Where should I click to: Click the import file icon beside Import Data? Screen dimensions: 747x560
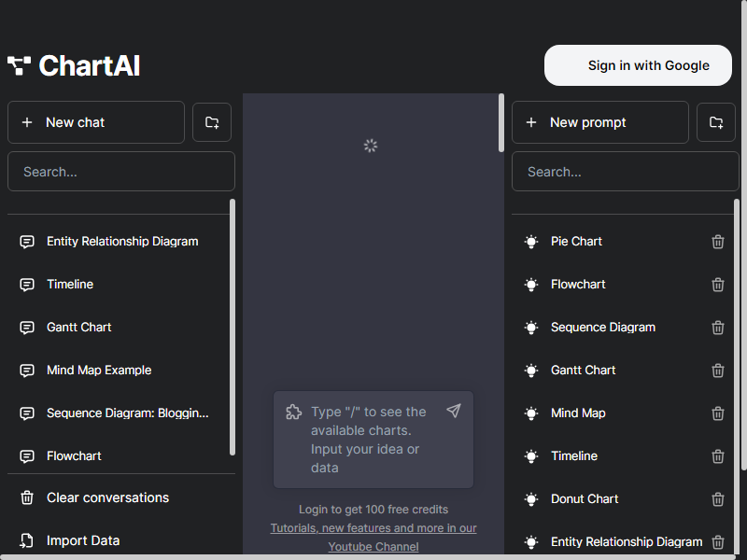pos(27,540)
